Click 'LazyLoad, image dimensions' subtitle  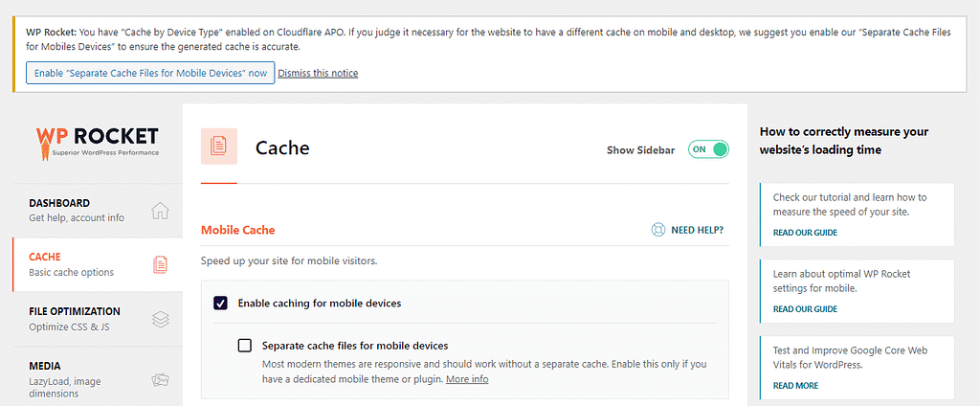[65, 387]
